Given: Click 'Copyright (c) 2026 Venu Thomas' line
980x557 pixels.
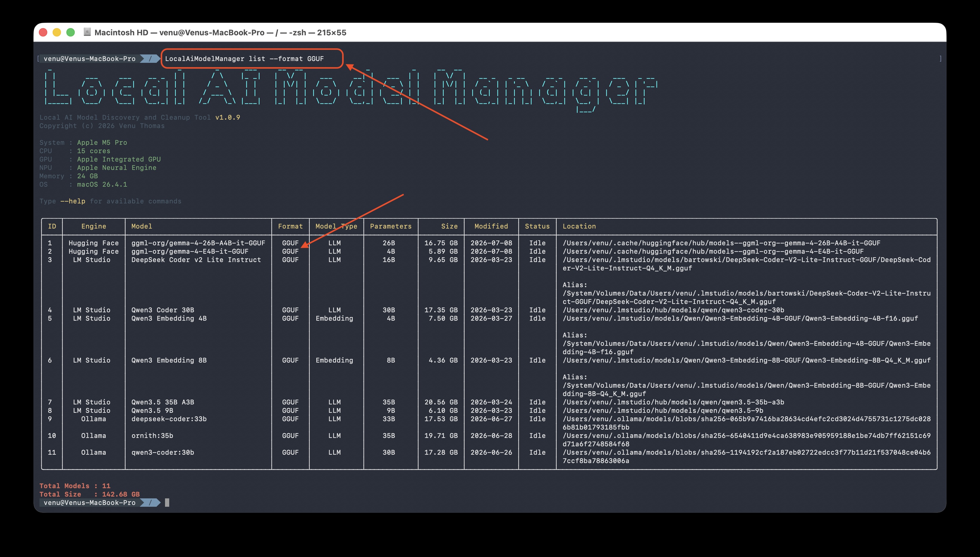Looking at the screenshot, I should [x=102, y=126].
